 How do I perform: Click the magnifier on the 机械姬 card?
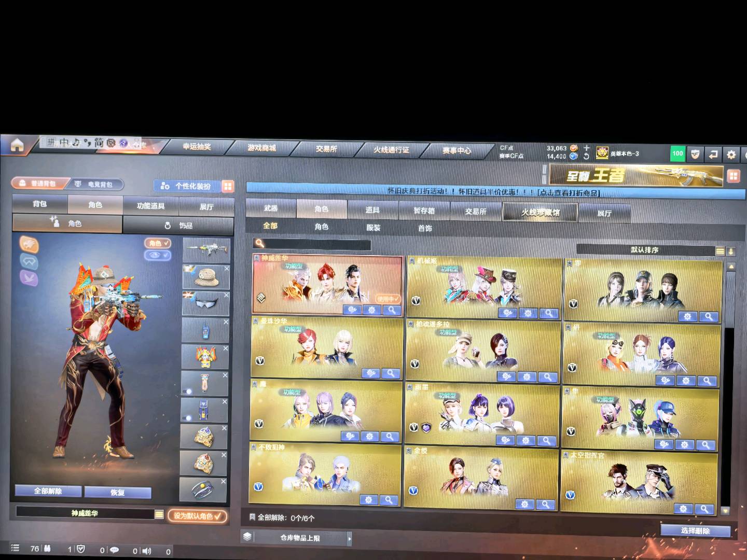pyautogui.click(x=548, y=313)
